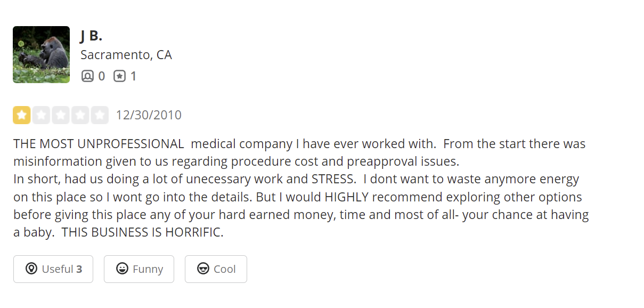Click the reviews count number 1

pos(133,76)
